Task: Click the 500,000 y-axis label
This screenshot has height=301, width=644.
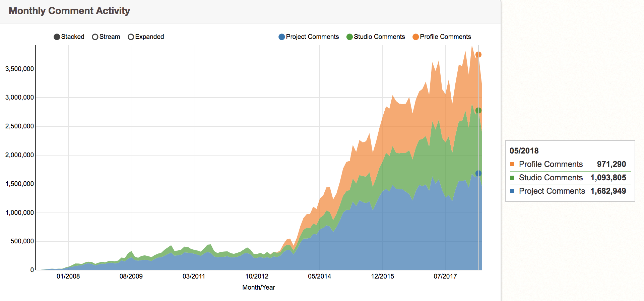Action: [x=22, y=241]
